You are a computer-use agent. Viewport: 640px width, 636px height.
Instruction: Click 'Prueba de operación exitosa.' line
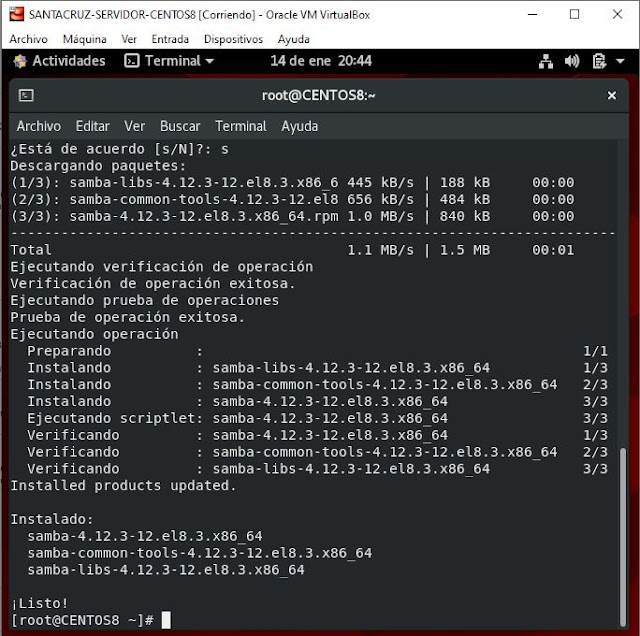tap(128, 317)
